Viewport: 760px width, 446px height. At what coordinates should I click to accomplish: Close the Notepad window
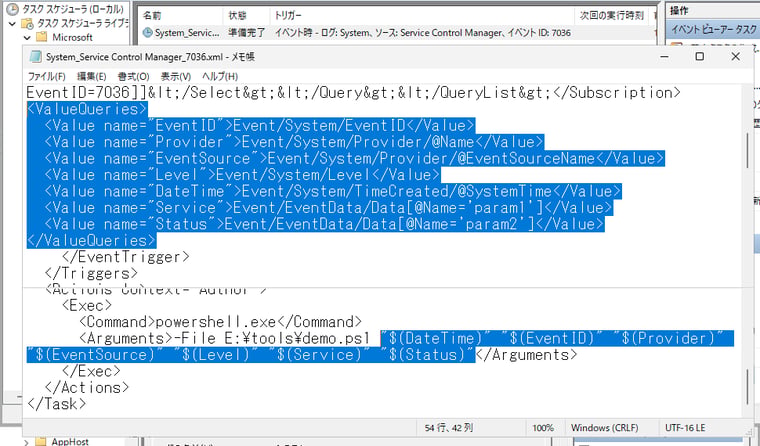pyautogui.click(x=735, y=57)
